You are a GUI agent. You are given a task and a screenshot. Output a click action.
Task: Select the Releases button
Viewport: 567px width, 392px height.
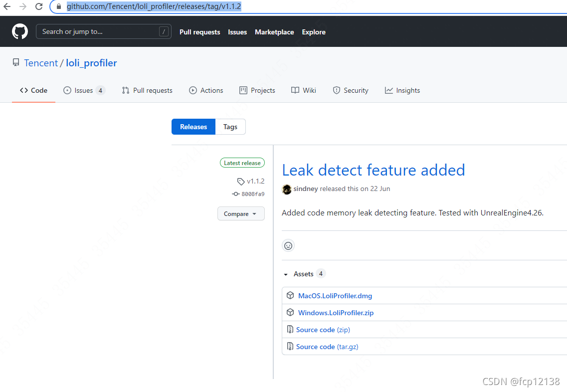pyautogui.click(x=193, y=127)
